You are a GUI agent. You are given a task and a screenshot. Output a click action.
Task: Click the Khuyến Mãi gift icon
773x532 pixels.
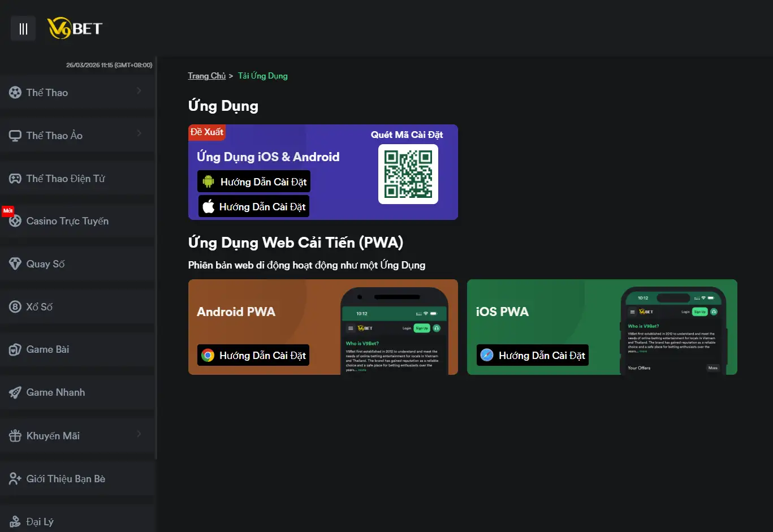[x=15, y=436]
